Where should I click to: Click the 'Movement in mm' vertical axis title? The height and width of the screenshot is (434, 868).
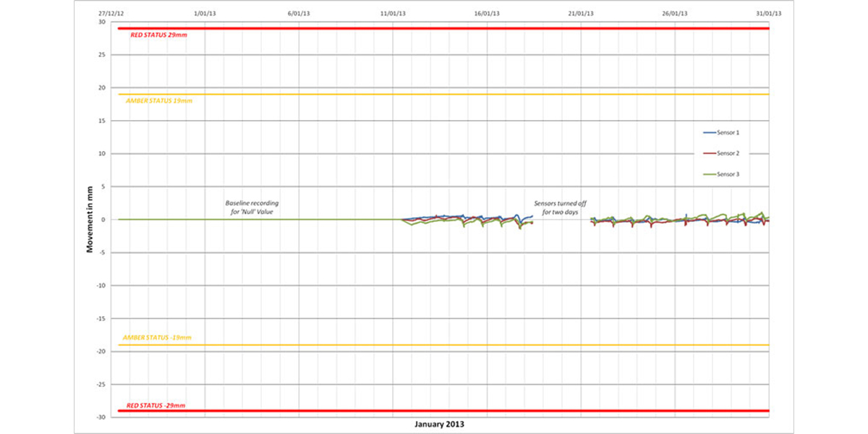[x=90, y=219]
